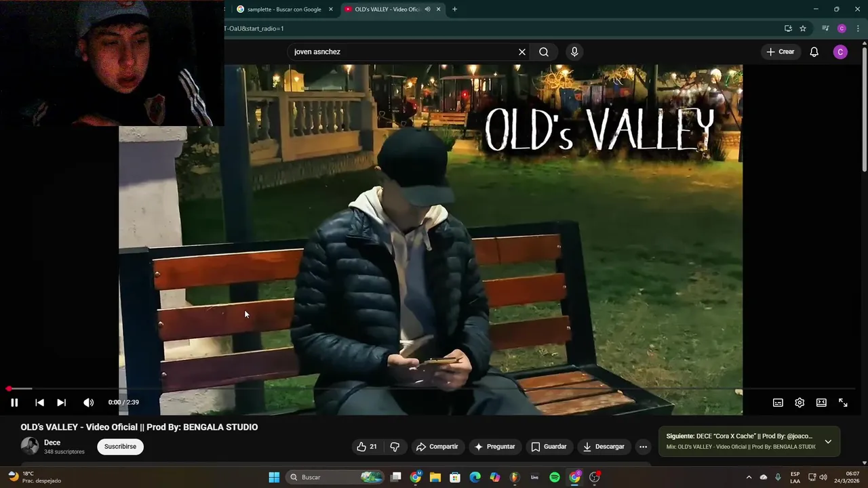
Task: Open the Dece channel name link
Action: (x=52, y=443)
